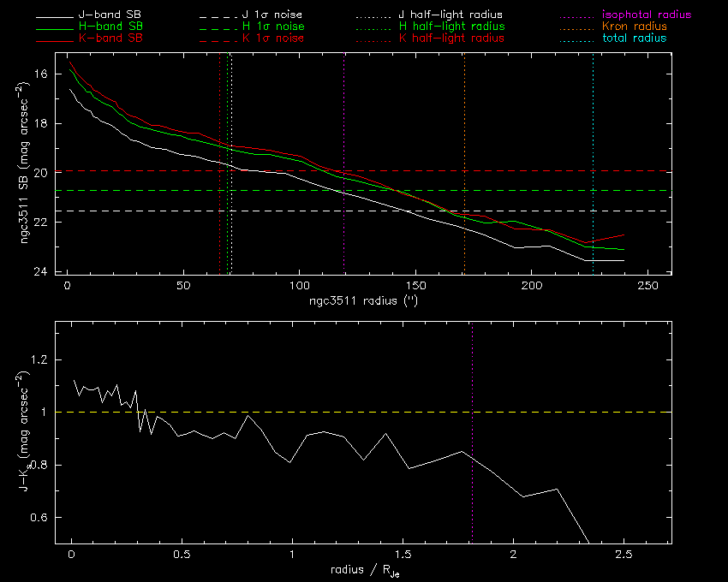Image resolution: width=728 pixels, height=582 pixels.
Task: Select the K half-light radius legend label
Action: [451, 39]
